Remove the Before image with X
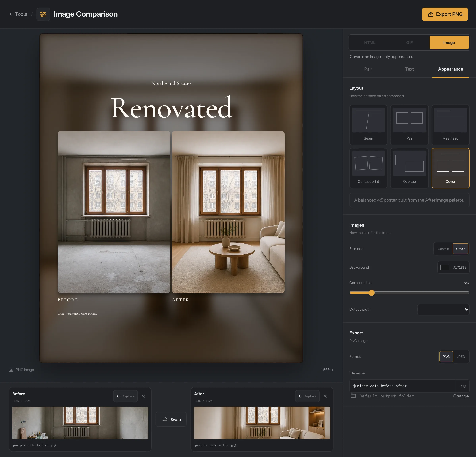Viewport: 476px width, 457px height. 143,396
